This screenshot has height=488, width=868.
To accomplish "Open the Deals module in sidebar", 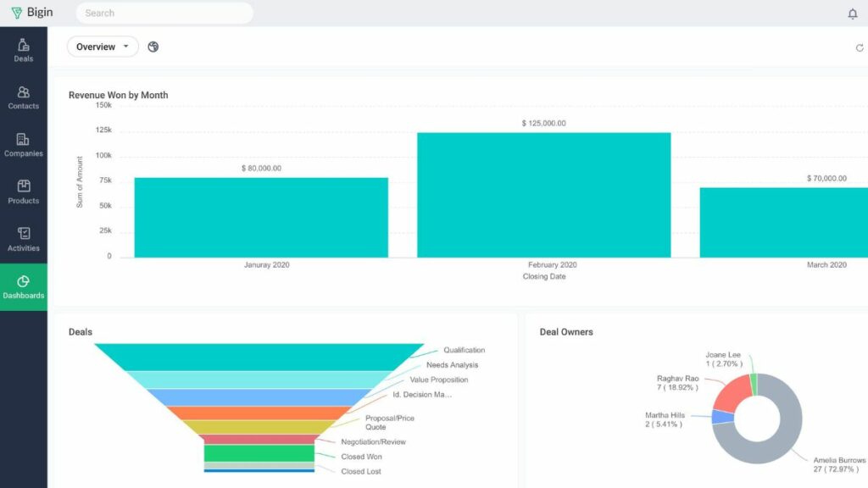I will click(23, 47).
